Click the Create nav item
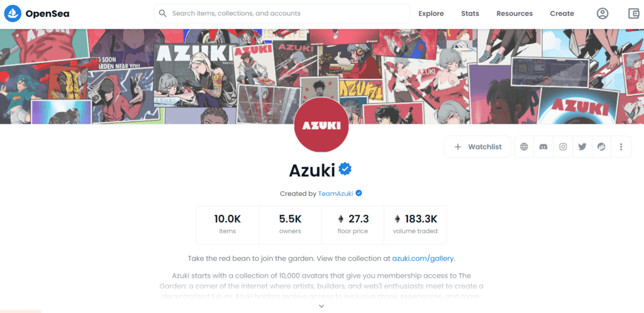Viewport: 644px width, 313px height. point(562,14)
